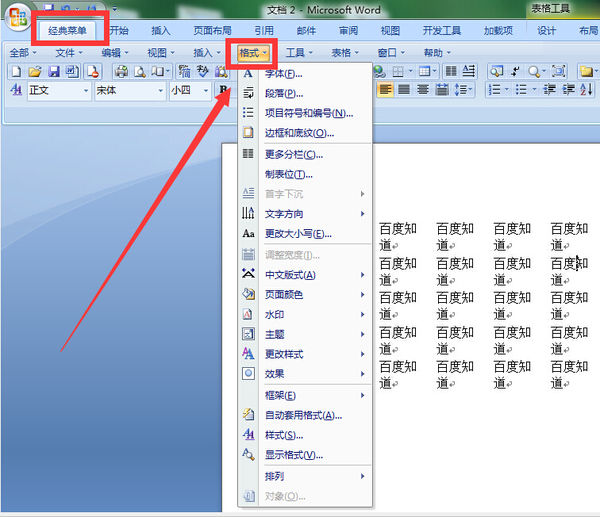Choose 段落(P)... menu item
This screenshot has width=600, height=517.
click(305, 93)
